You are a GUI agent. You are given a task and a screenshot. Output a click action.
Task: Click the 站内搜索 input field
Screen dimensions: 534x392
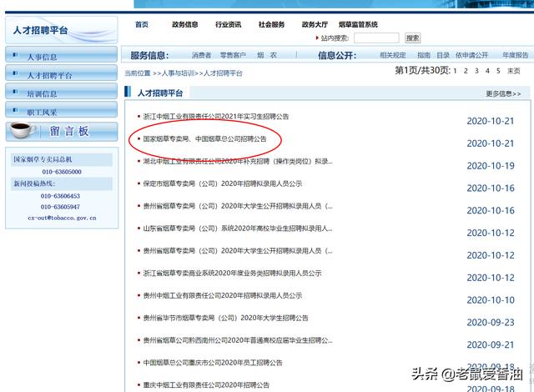click(376, 38)
